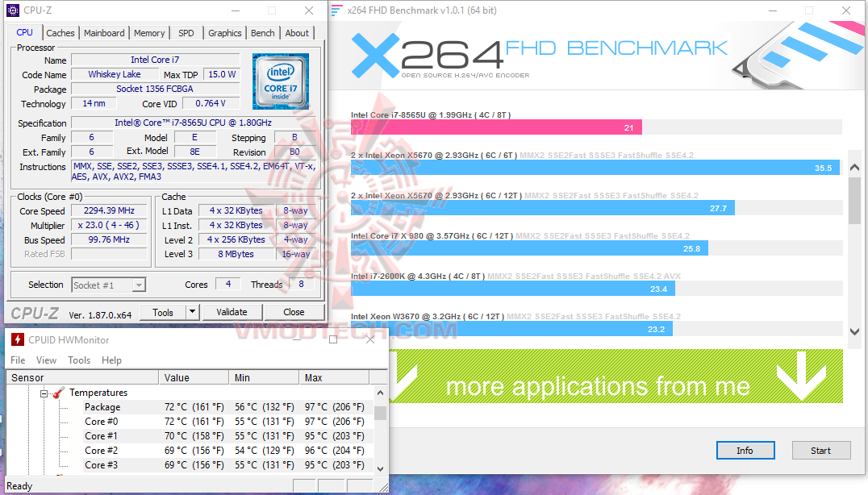
Task: Click the Intel Core i7 logo badge
Action: (281, 81)
